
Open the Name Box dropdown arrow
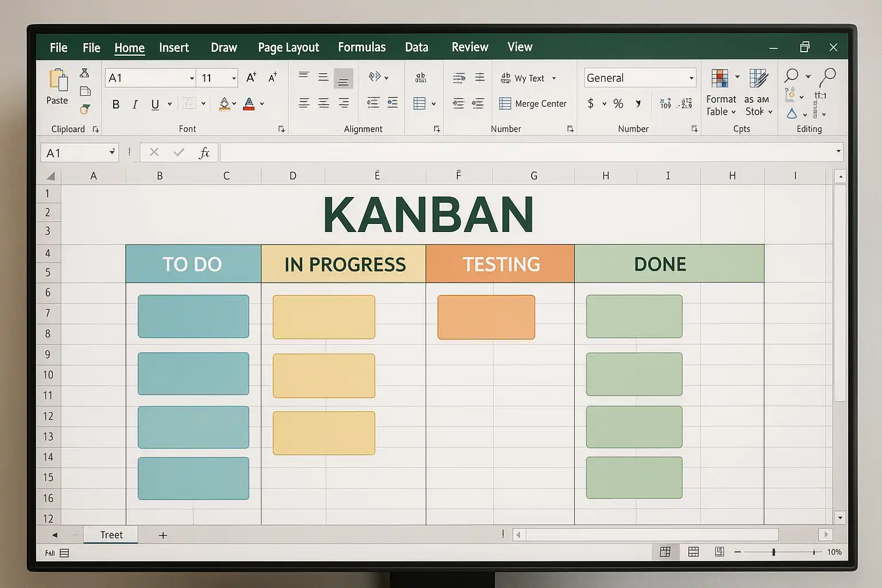tap(112, 152)
